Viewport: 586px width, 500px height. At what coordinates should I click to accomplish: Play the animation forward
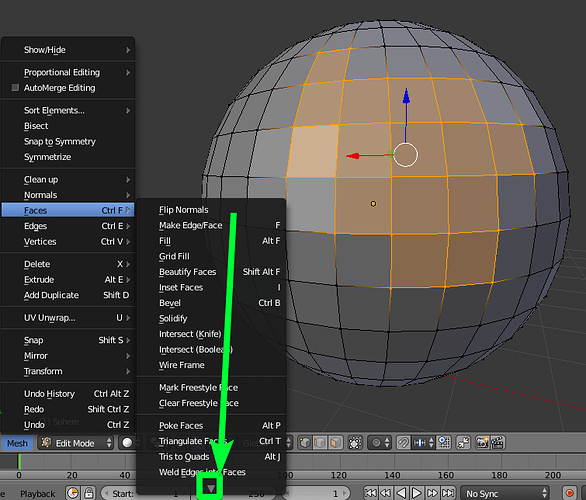417,493
